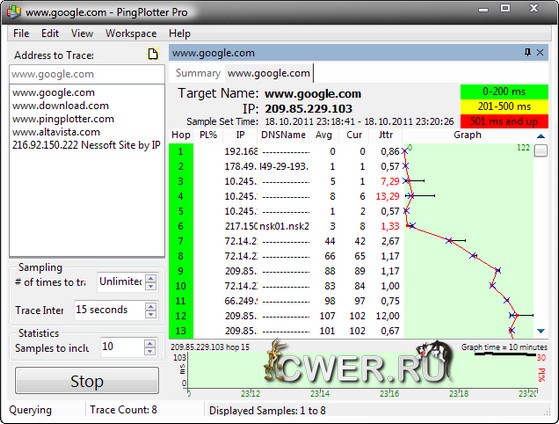The height and width of the screenshot is (424, 559).
Task: Click the hop list scrollbar thumb
Action: (x=541, y=150)
